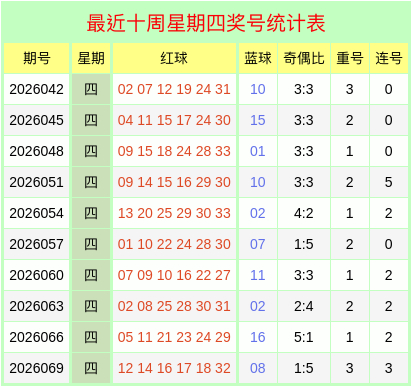Click the 期号 column header
The width and height of the screenshot is (412, 387).
click(37, 58)
